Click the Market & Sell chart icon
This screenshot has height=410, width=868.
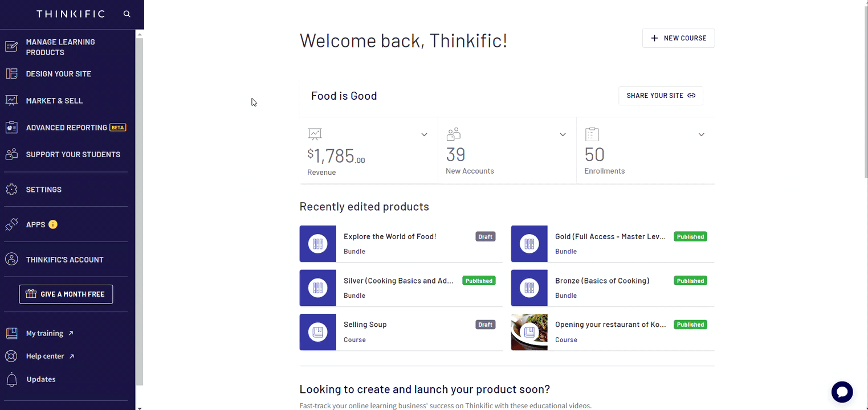11,100
